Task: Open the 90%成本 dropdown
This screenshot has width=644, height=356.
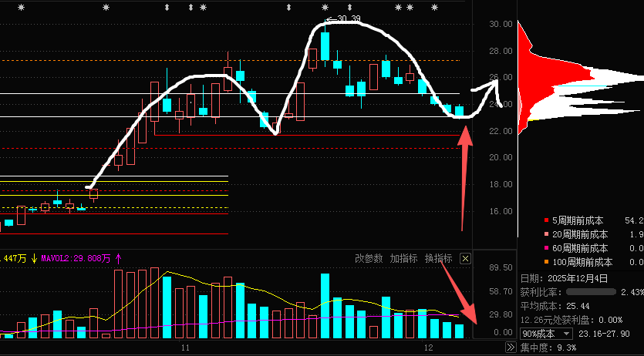Action: coord(546,334)
